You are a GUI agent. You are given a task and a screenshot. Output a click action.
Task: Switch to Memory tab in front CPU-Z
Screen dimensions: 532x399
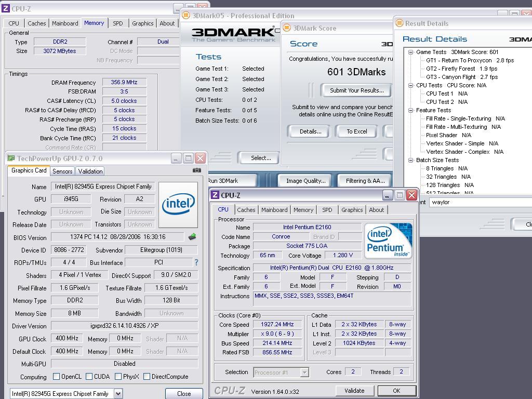[x=303, y=210]
